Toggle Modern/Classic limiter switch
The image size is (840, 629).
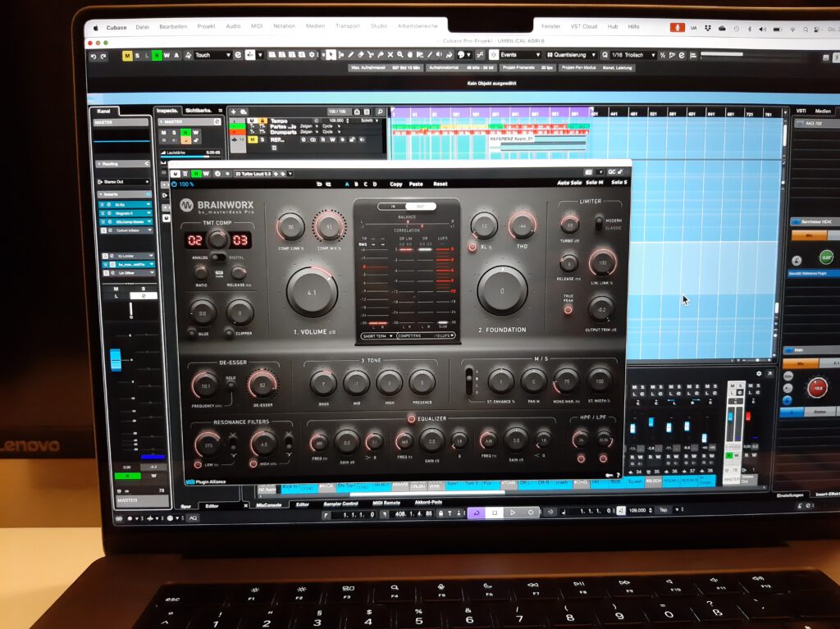[x=598, y=223]
